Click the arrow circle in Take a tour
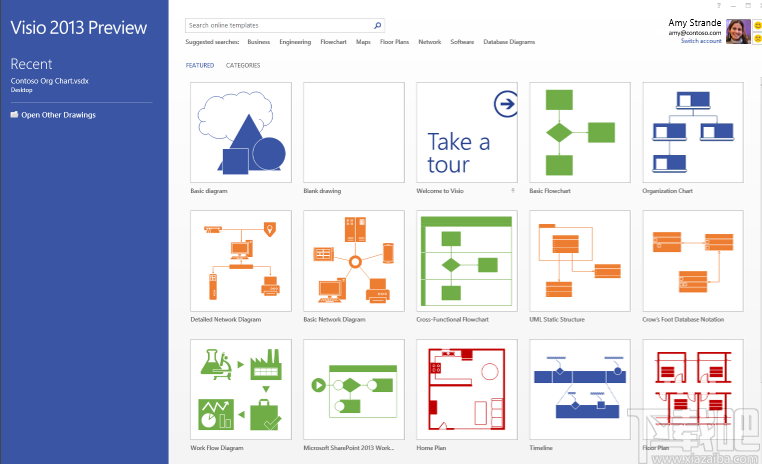Screen dimensions: 762x464 point(506,103)
